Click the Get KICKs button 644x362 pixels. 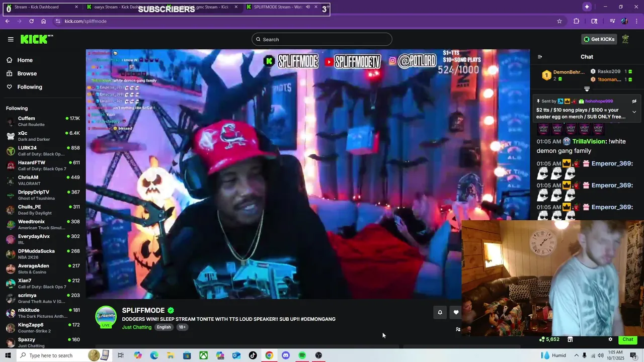[x=599, y=39]
